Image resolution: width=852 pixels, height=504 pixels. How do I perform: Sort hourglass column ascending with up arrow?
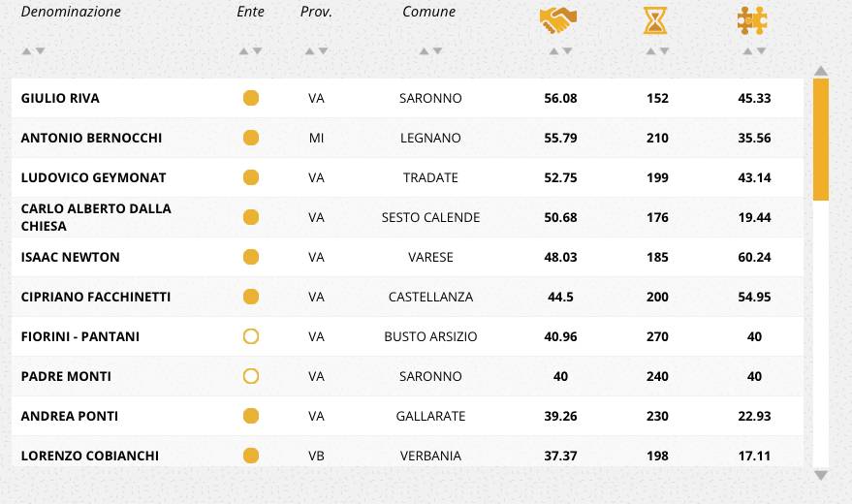tap(650, 51)
